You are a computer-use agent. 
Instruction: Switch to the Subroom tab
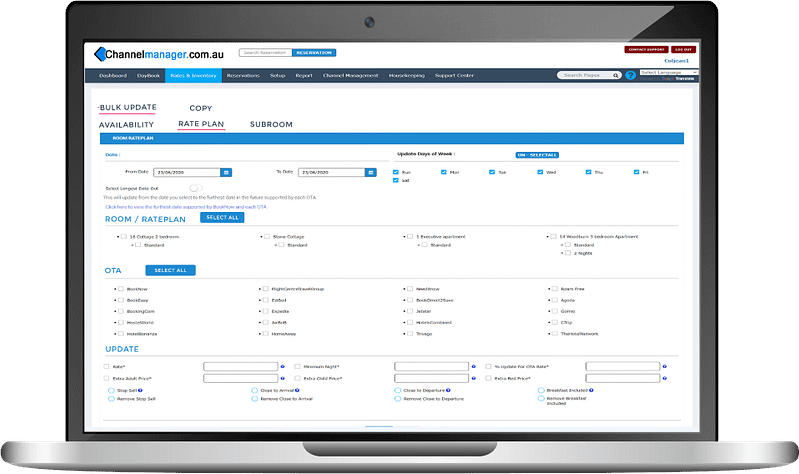271,124
